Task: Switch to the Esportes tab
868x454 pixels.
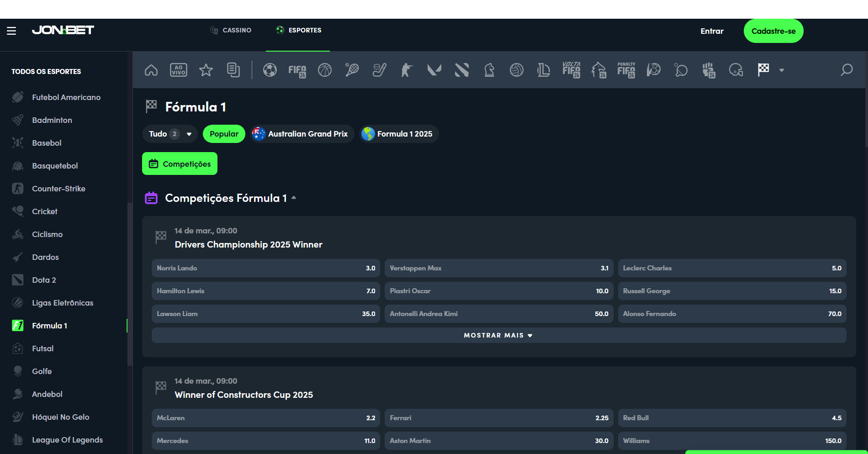Action: [x=299, y=30]
